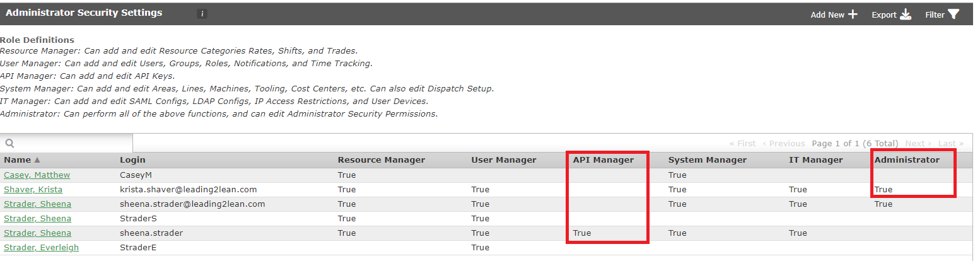Open Strader, Sheena with login StraderS
The height and width of the screenshot is (261, 980).
click(37, 218)
